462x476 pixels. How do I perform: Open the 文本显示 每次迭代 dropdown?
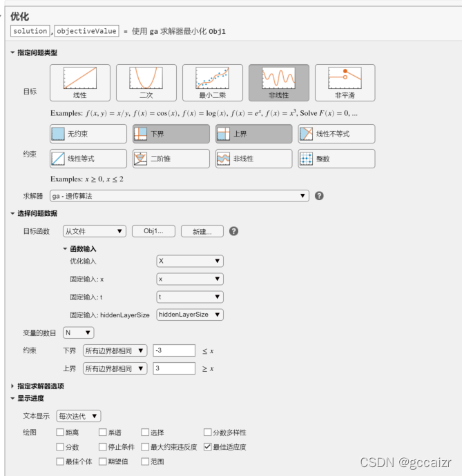[79, 416]
